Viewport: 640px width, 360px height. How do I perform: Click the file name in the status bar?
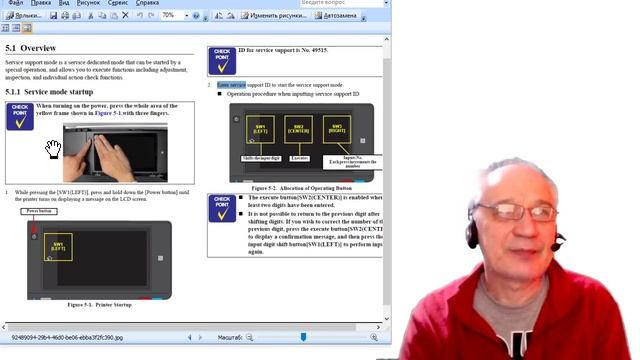click(x=67, y=338)
